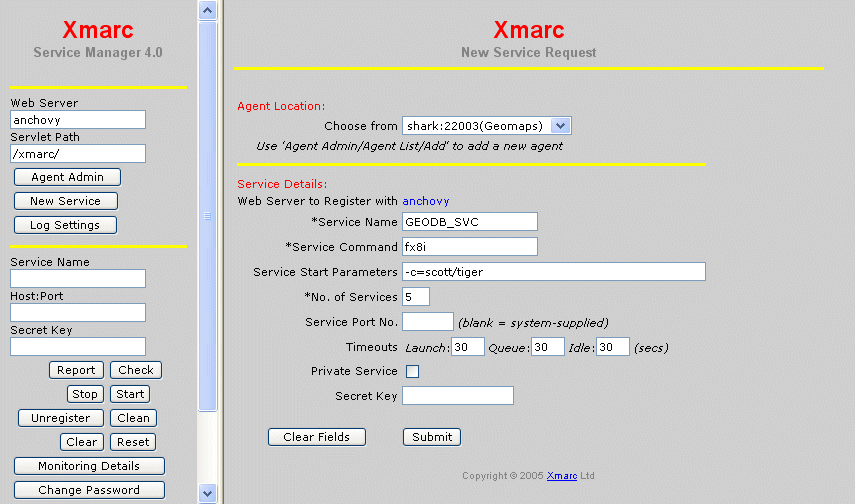The image size is (855, 504).
Task: Focus the Service Port No. field
Action: tap(428, 322)
